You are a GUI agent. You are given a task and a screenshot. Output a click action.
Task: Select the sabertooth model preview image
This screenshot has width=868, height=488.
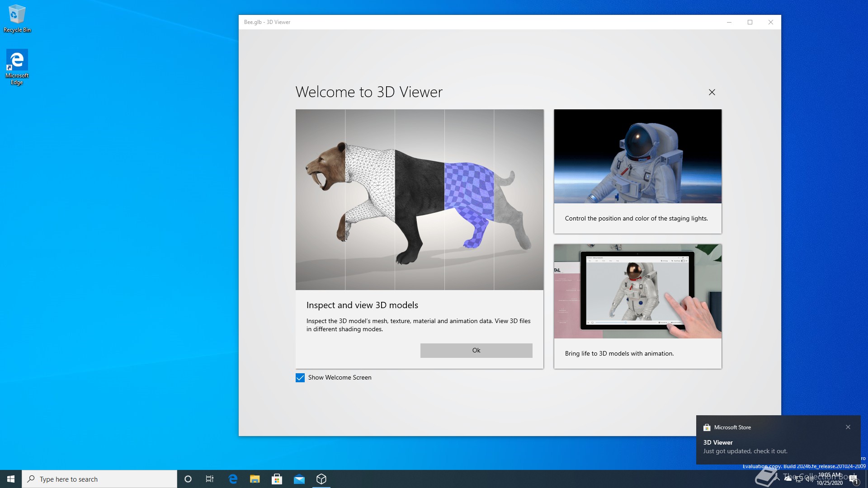pyautogui.click(x=420, y=199)
